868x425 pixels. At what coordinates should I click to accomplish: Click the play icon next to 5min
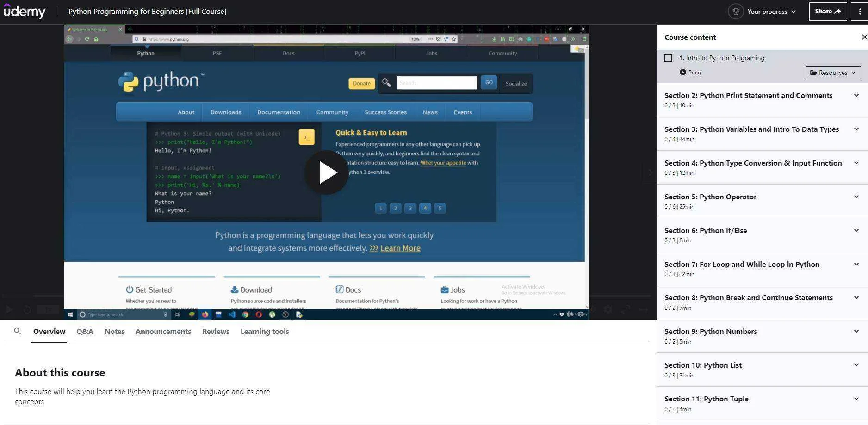click(x=682, y=72)
